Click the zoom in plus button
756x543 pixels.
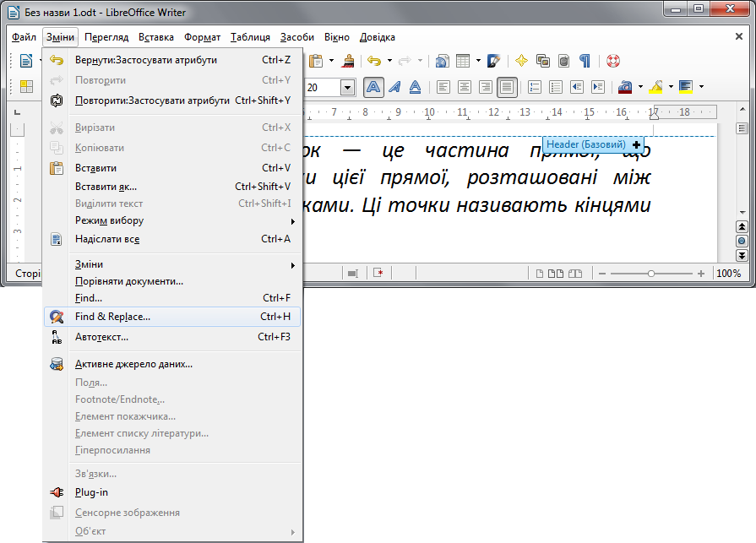tap(701, 274)
